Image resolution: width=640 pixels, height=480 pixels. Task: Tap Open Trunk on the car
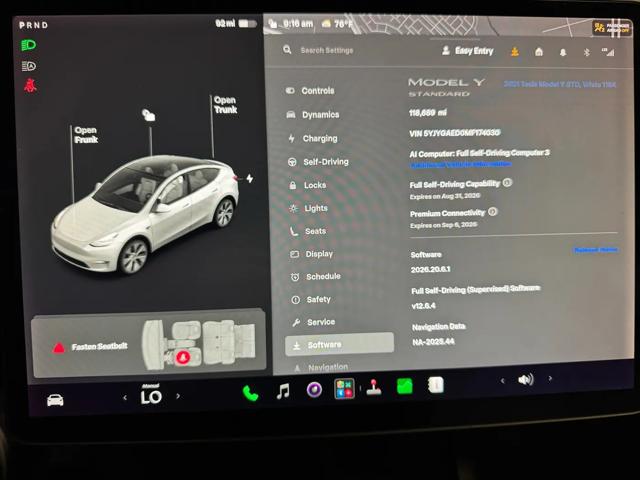click(x=225, y=105)
